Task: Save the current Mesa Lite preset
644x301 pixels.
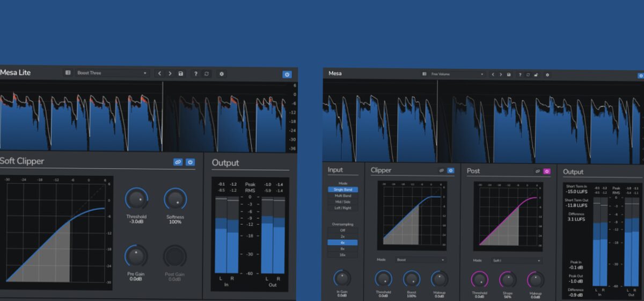Action: (181, 74)
